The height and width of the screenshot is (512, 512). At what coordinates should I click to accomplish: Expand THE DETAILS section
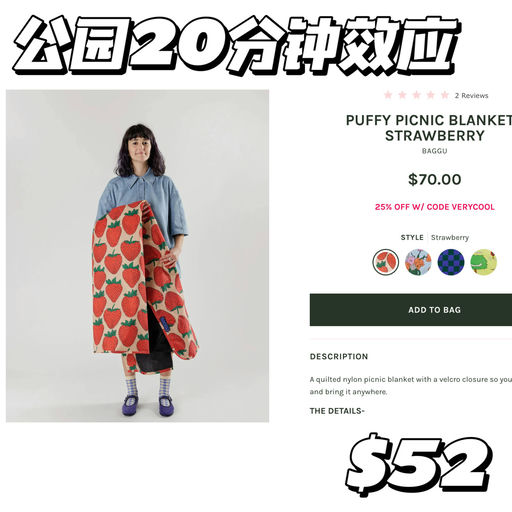click(337, 411)
